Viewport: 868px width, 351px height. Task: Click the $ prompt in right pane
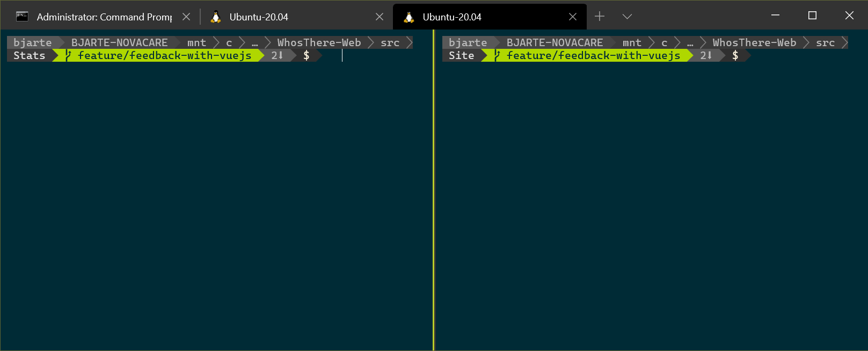[x=735, y=55]
